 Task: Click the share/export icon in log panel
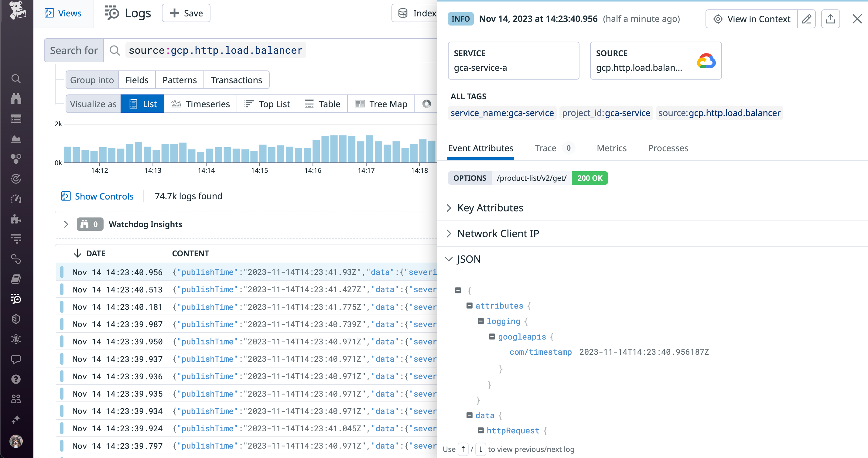point(830,19)
